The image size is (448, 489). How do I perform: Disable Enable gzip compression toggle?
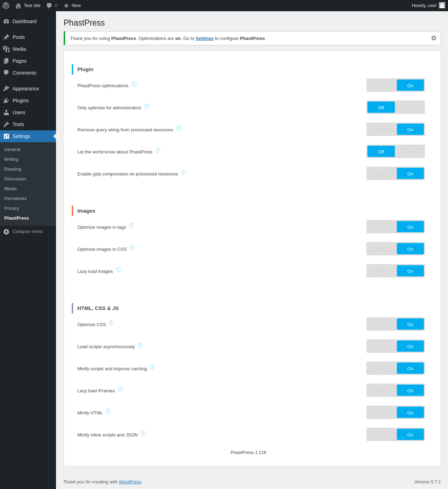pos(381,174)
